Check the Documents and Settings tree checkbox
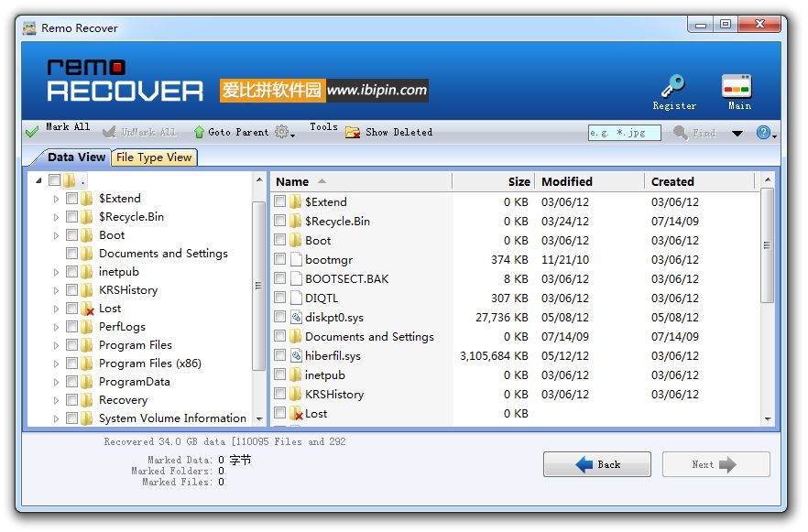 (x=72, y=254)
